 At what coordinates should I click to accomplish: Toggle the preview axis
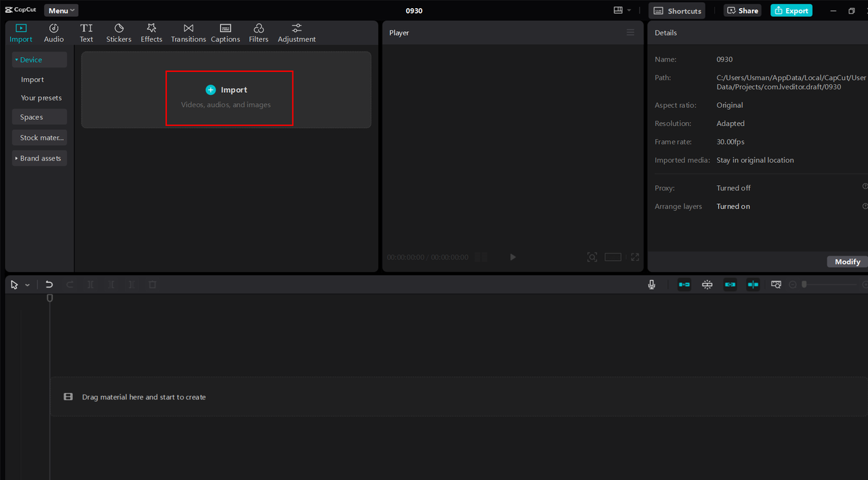[x=753, y=285]
